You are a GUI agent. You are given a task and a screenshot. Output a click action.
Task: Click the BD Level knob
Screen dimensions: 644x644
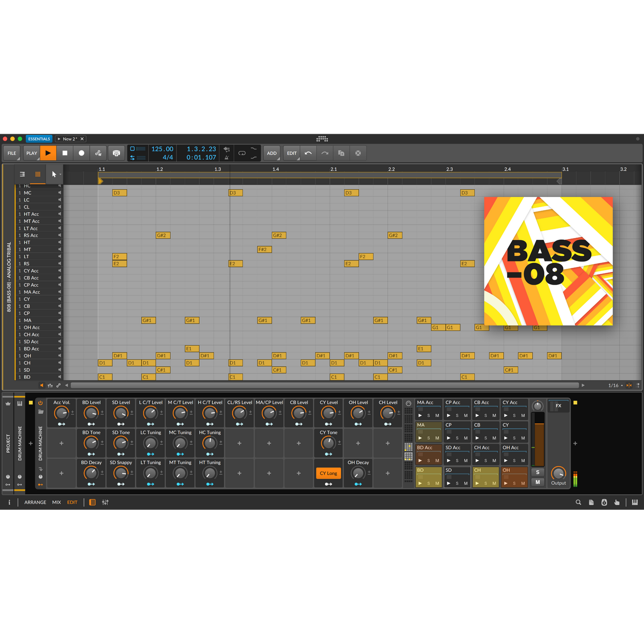click(91, 414)
